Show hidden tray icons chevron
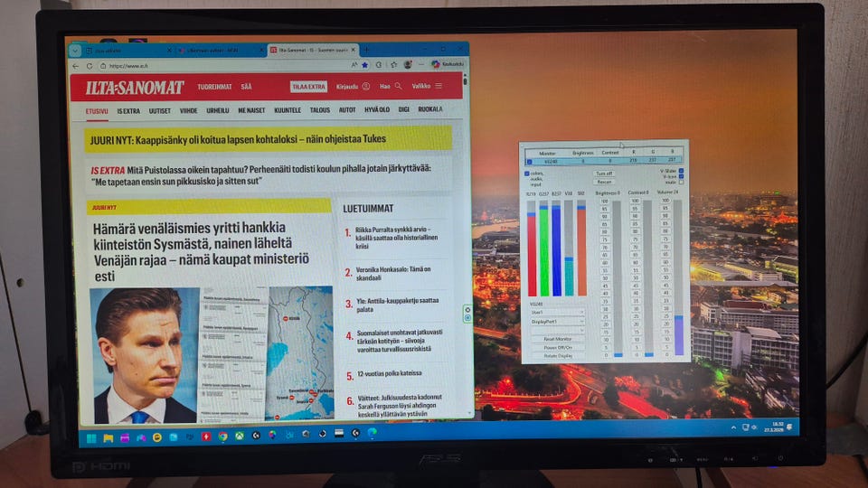Screen dimensions: 868x488 (733, 427)
